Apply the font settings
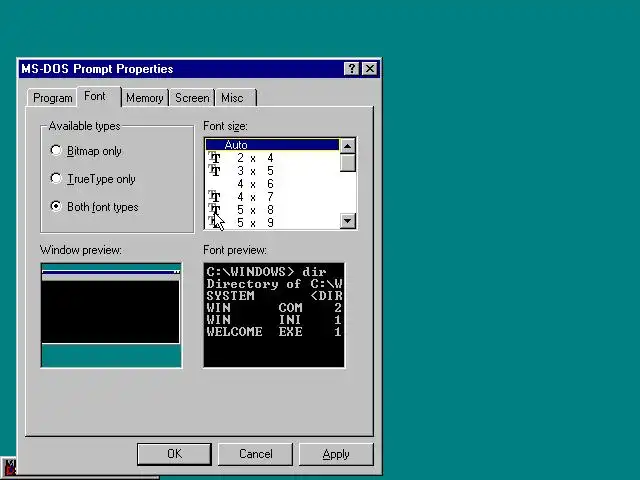This screenshot has width=640, height=480. point(336,454)
